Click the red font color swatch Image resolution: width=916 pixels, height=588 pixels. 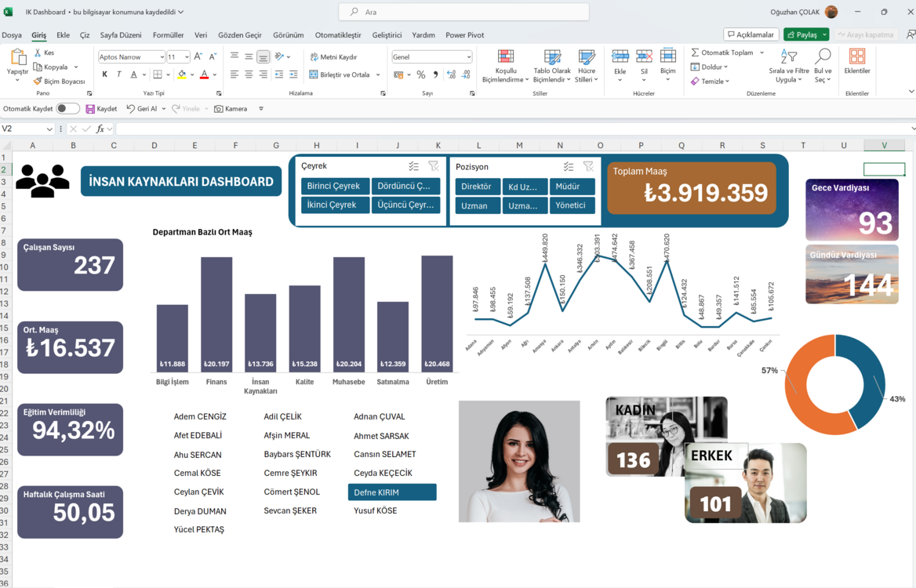[x=204, y=74]
